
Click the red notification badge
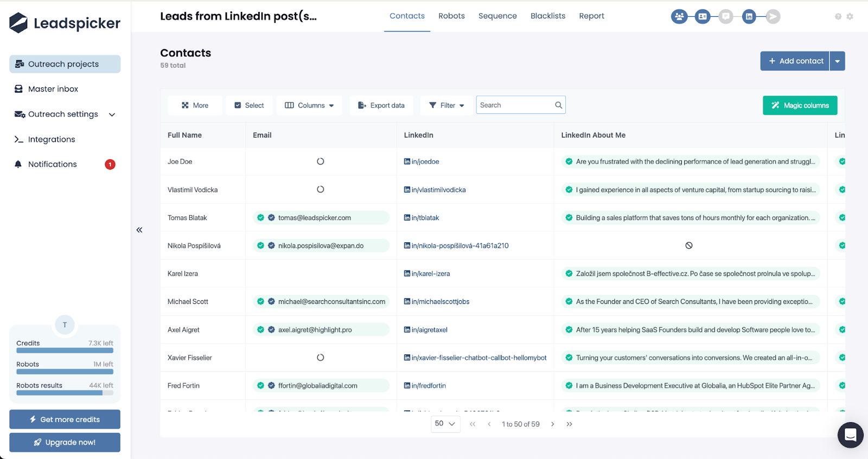tap(110, 164)
